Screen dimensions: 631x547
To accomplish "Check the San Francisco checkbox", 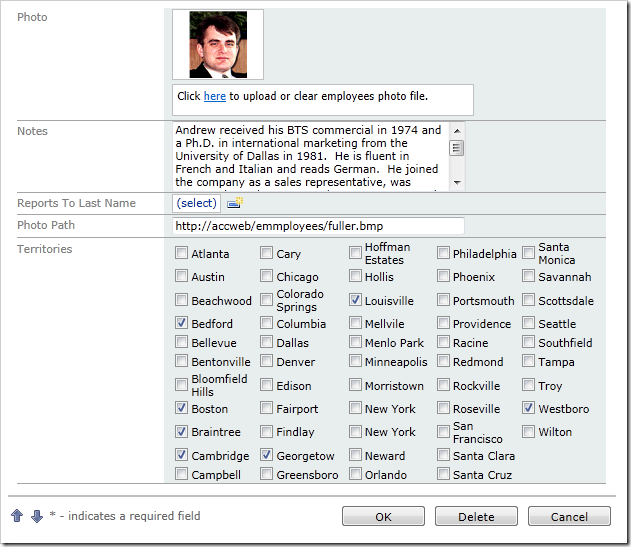I will 443,431.
